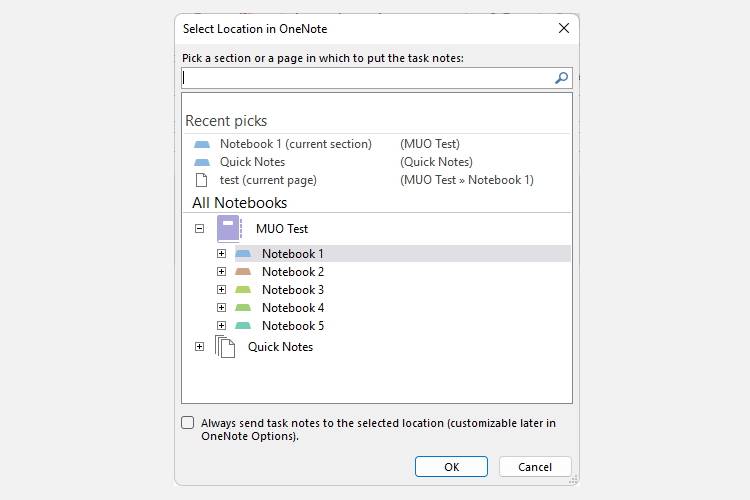The height and width of the screenshot is (500, 750).
Task: Click the page icon next to test (current page)
Action: click(x=201, y=180)
